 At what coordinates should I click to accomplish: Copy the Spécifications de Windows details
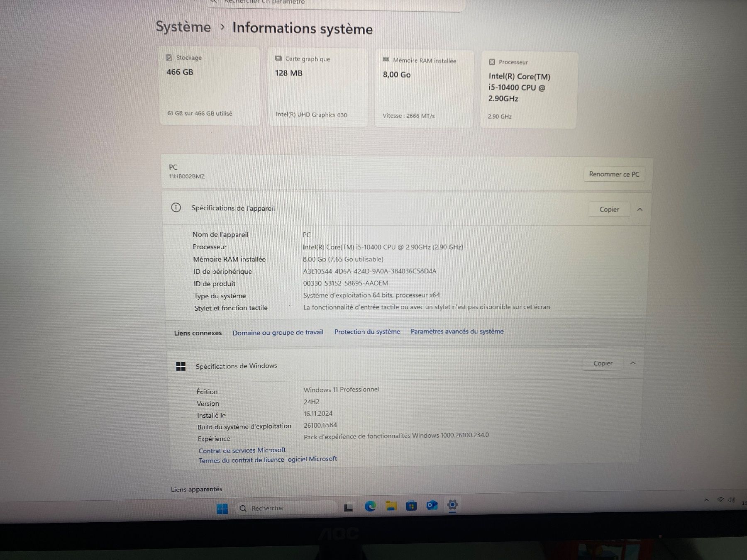tap(603, 363)
